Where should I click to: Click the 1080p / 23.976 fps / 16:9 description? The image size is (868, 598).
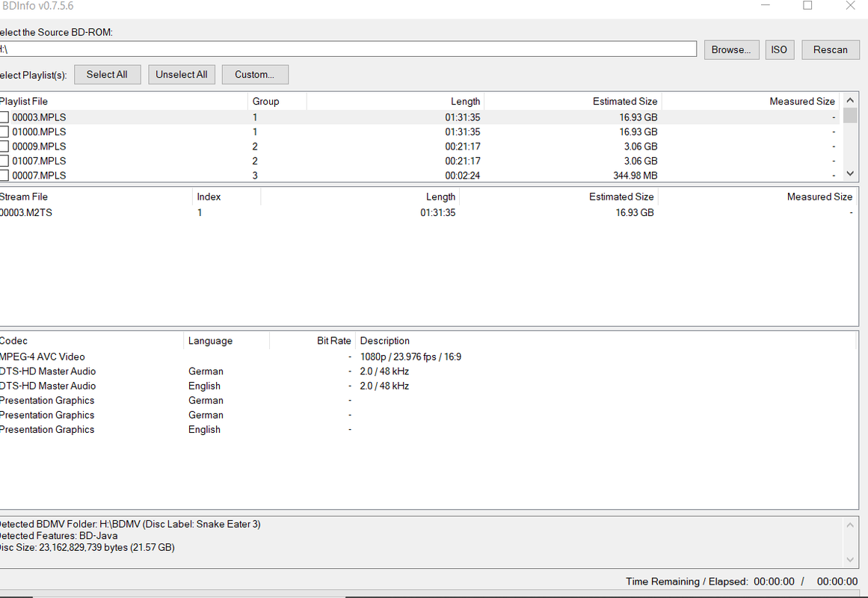pos(410,357)
